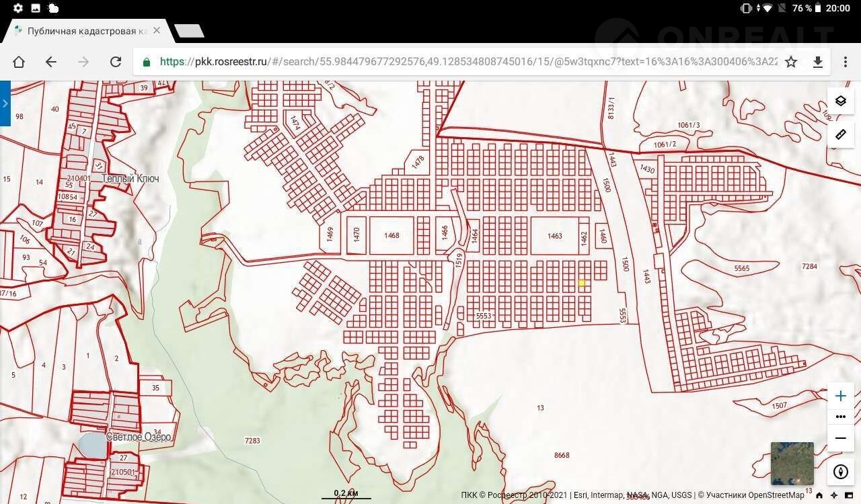Image resolution: width=861 pixels, height=504 pixels.
Task: Open the Chrome three-dot menu
Action: (846, 62)
